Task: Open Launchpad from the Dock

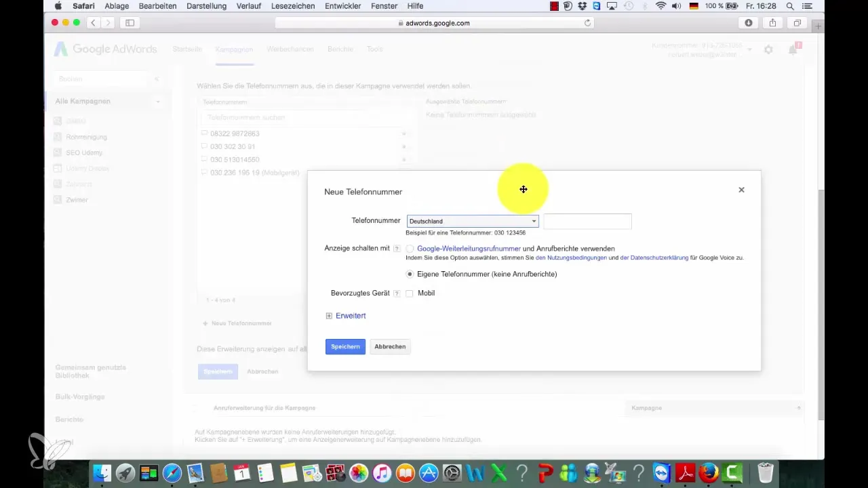Action: pyautogui.click(x=125, y=472)
